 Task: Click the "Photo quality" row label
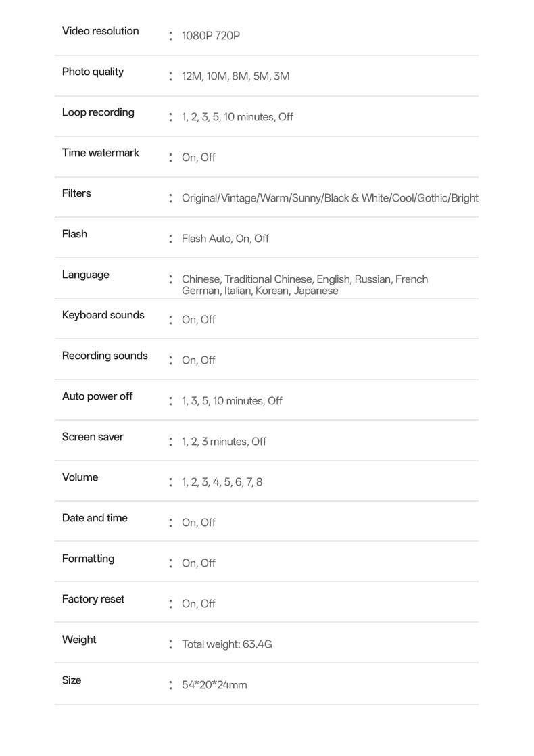point(93,72)
